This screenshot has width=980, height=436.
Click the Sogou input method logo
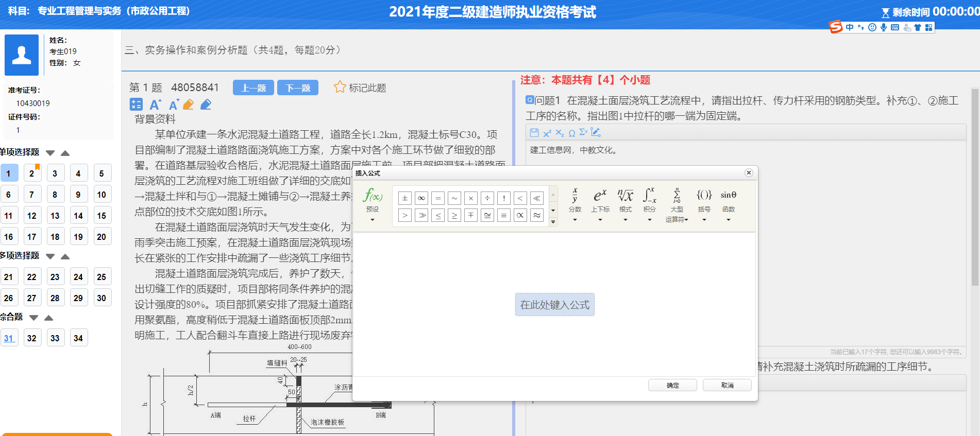click(x=836, y=27)
